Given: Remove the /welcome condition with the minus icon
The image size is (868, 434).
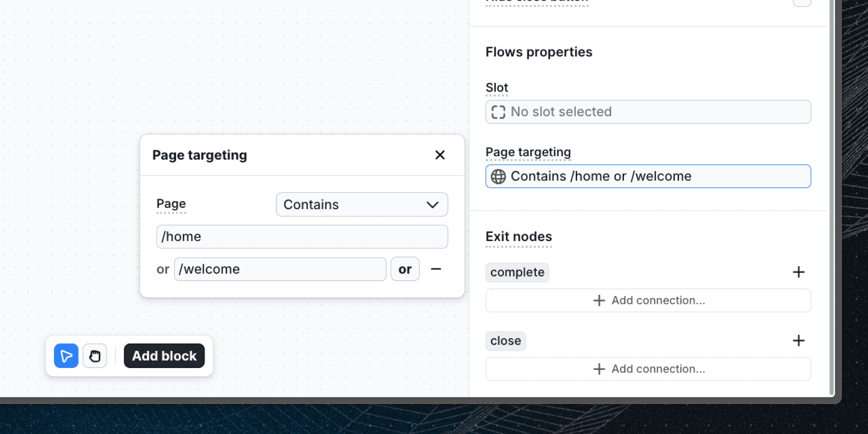Looking at the screenshot, I should click(x=436, y=269).
